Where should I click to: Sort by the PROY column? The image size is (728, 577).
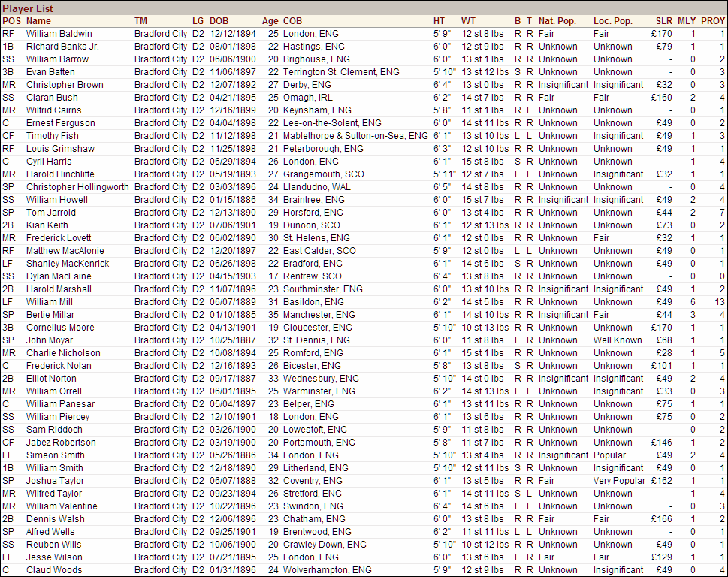pyautogui.click(x=712, y=21)
